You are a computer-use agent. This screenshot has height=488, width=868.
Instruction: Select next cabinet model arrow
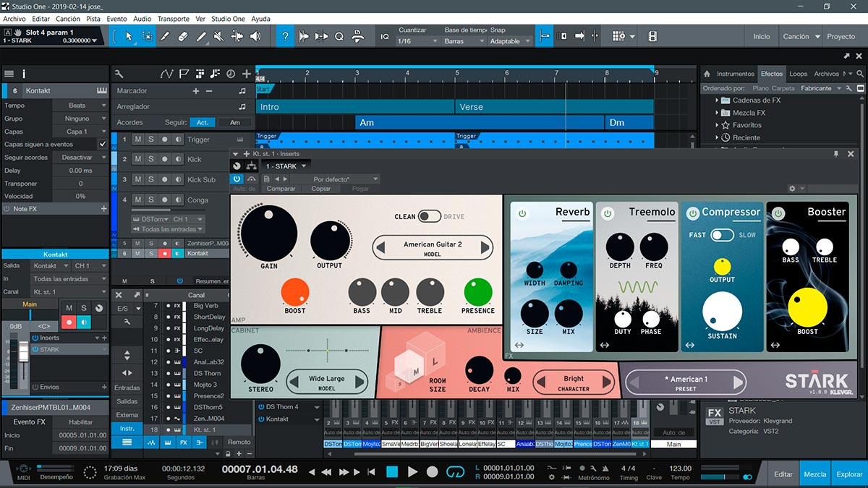pyautogui.click(x=360, y=382)
